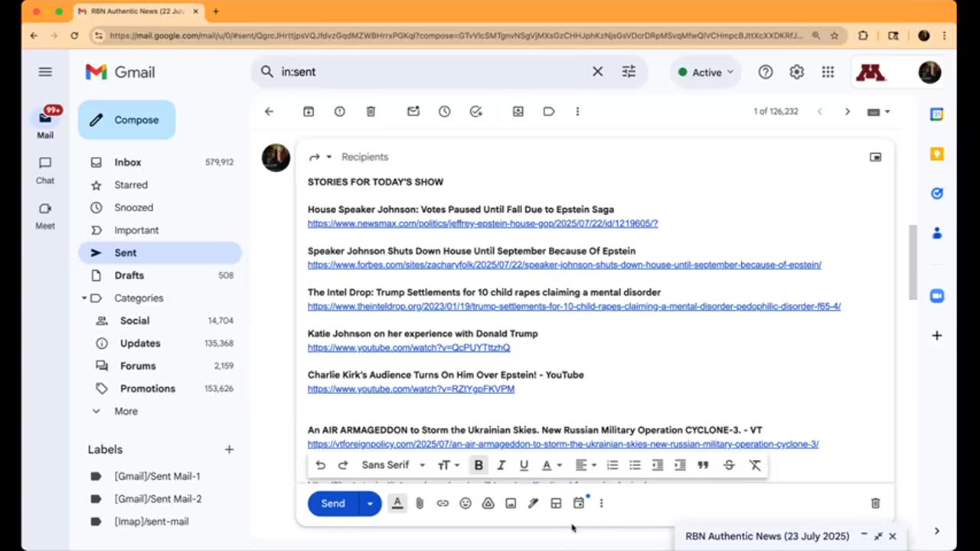
Task: Toggle strikethrough formatting
Action: [x=729, y=465]
